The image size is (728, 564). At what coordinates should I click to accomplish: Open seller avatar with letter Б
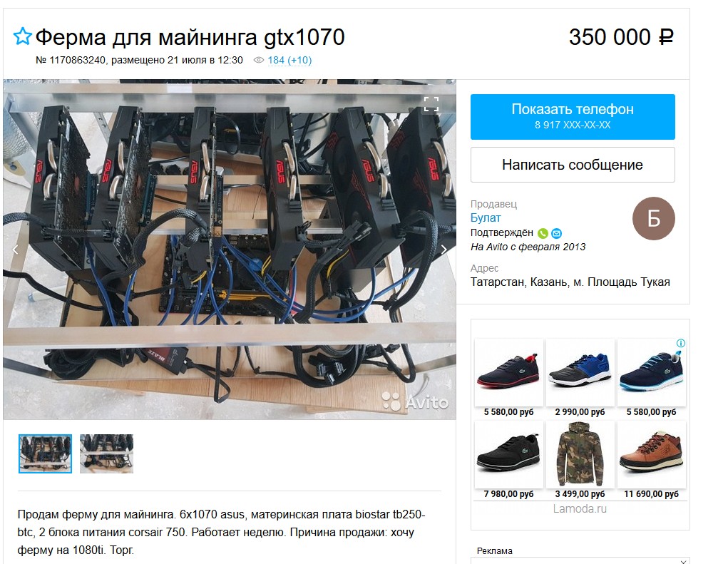click(x=653, y=219)
